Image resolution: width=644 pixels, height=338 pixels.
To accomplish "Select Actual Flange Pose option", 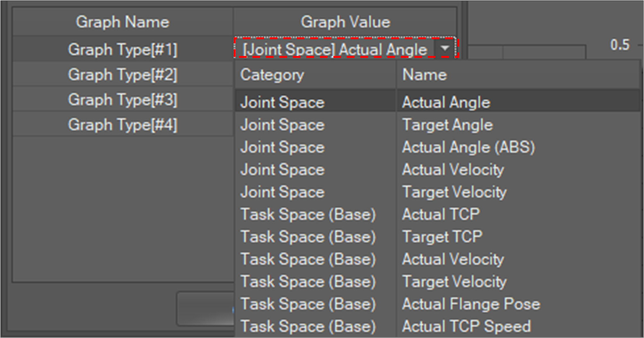I will (471, 304).
